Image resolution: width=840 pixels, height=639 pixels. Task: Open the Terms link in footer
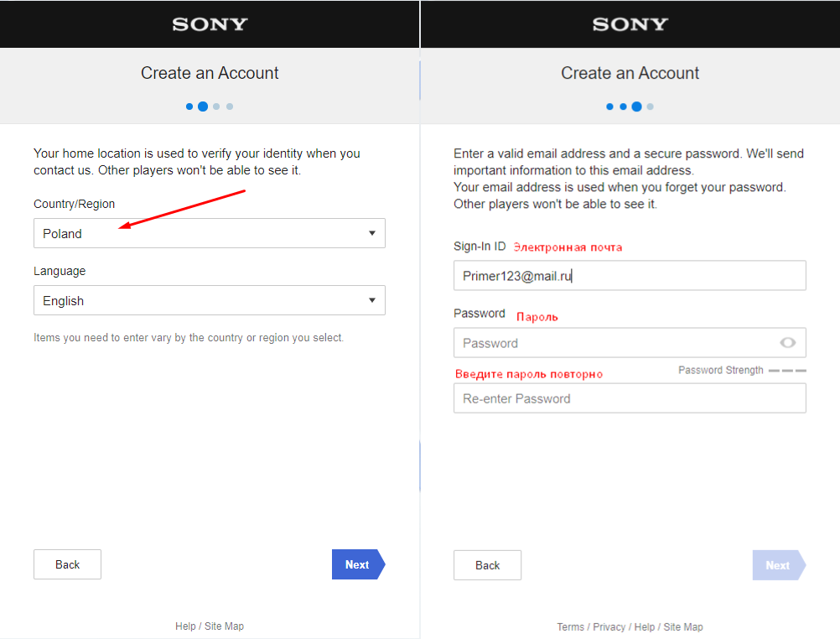click(570, 626)
